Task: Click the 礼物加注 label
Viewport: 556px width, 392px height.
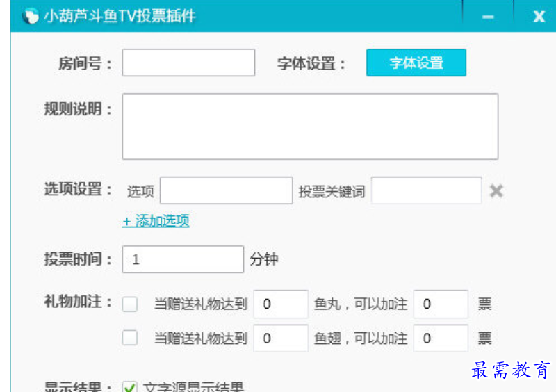Action: coord(78,302)
